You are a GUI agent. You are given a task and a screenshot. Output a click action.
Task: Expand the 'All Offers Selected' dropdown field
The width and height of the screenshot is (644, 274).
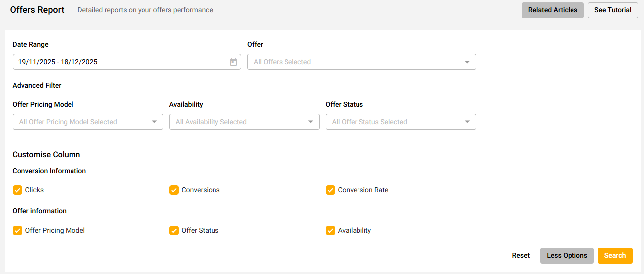(x=355, y=62)
